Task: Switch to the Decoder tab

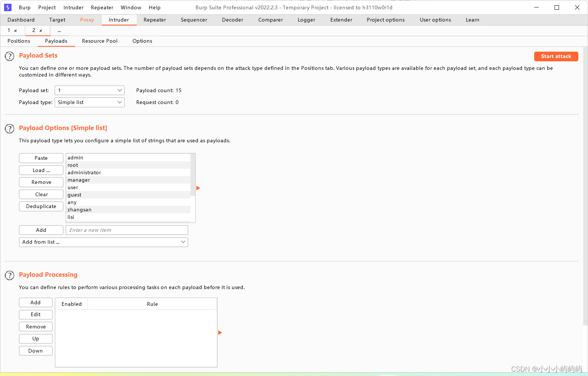Action: [232, 20]
